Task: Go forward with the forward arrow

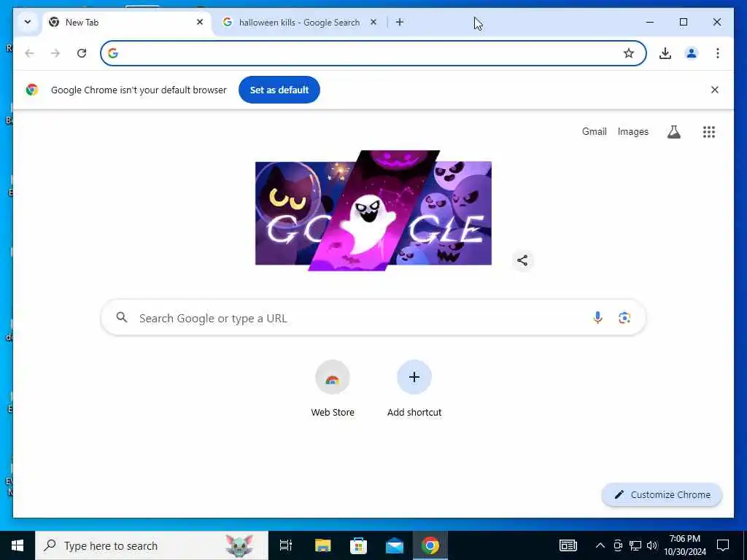Action: 55,53
